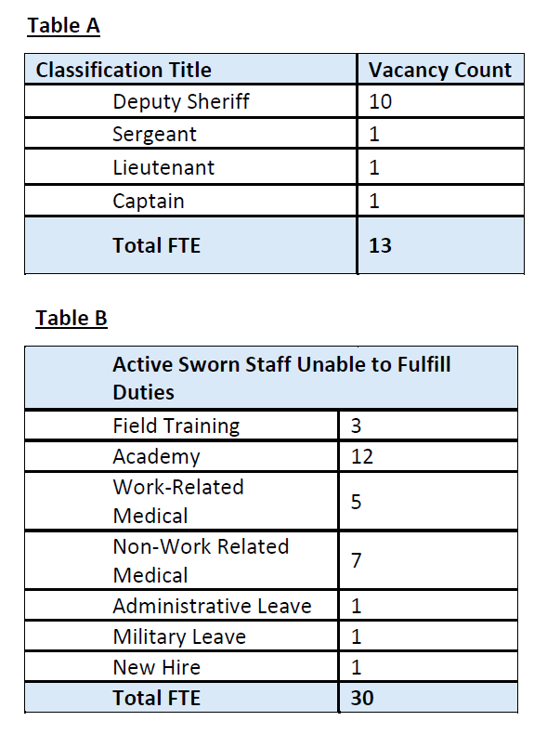Click the Table A total value 13
This screenshot has height=734, width=560.
[x=380, y=245]
